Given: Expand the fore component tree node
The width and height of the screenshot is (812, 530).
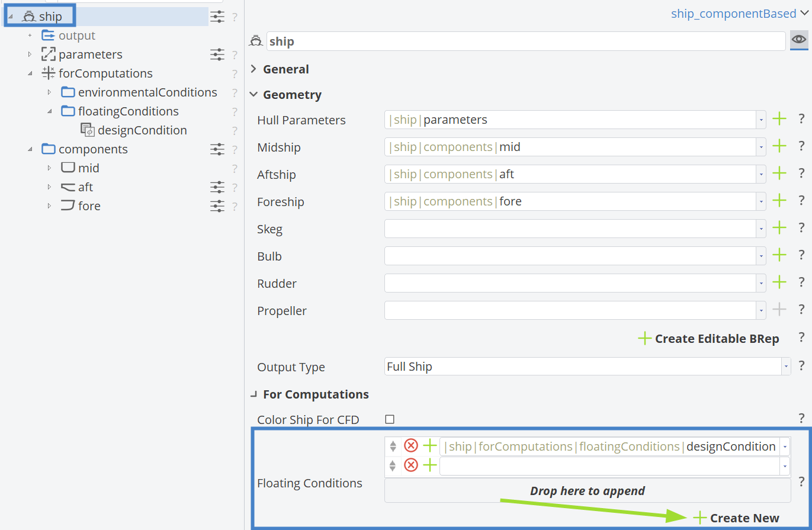Looking at the screenshot, I should [x=49, y=206].
